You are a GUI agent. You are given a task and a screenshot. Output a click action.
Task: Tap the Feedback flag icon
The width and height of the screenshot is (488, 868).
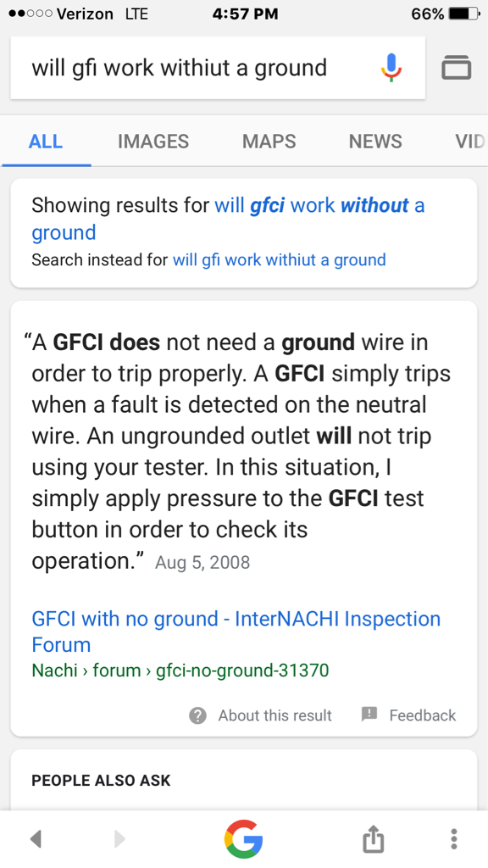369,714
